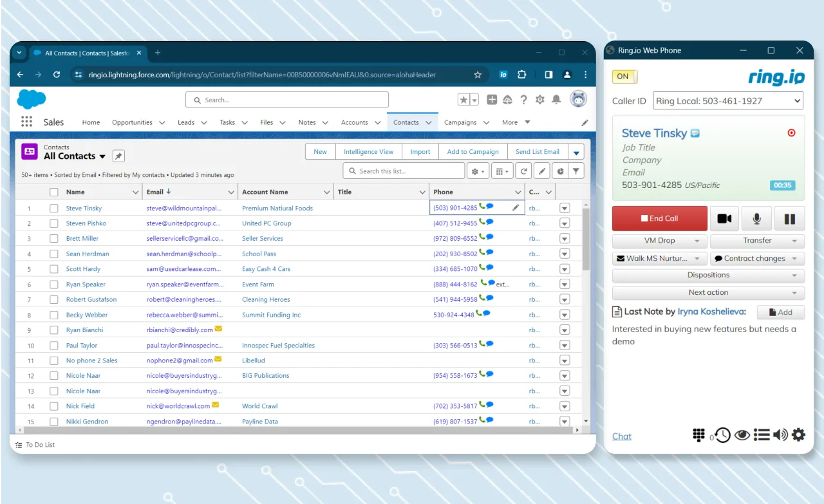
Task: Switch to the Accounts tab
Action: (354, 122)
